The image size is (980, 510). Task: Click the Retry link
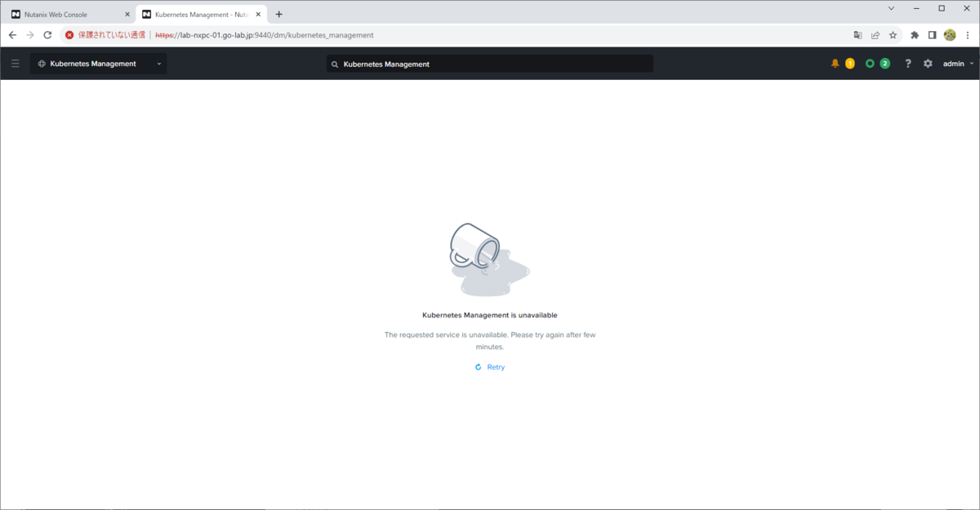click(x=490, y=367)
